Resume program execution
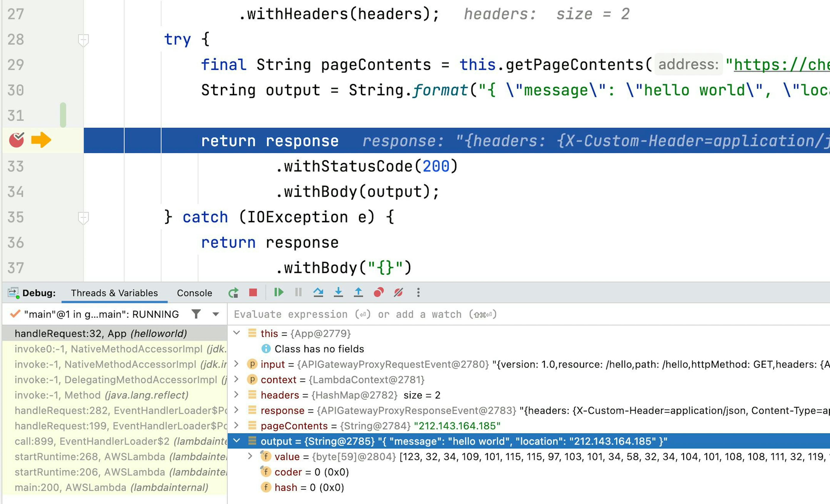This screenshot has height=504, width=830. (x=279, y=292)
